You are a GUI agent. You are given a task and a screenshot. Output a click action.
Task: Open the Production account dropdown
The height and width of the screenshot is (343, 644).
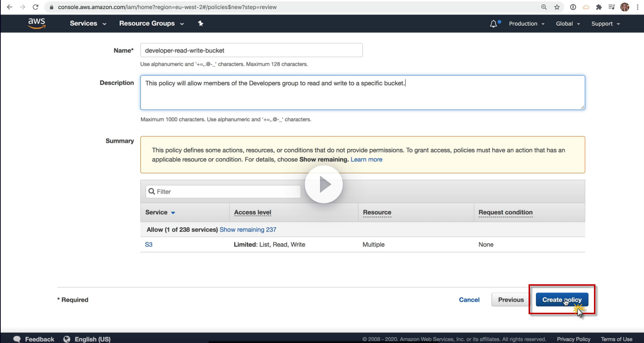pos(526,24)
